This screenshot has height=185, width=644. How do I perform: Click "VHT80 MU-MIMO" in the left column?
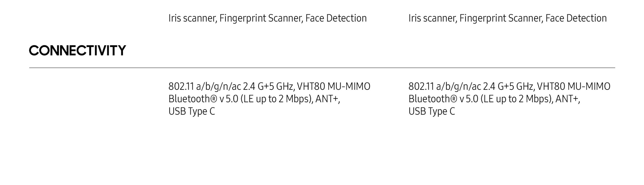334,86
